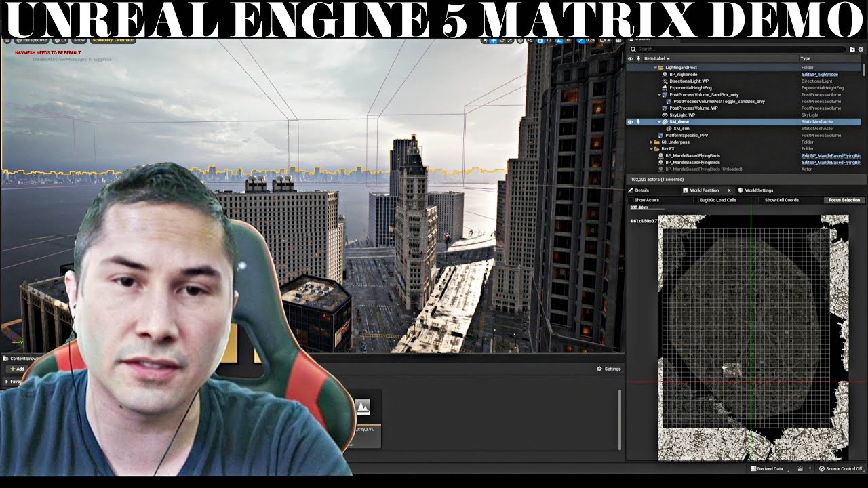Click in the Outliner search field
Screen dimensions: 868x488
coord(739,49)
